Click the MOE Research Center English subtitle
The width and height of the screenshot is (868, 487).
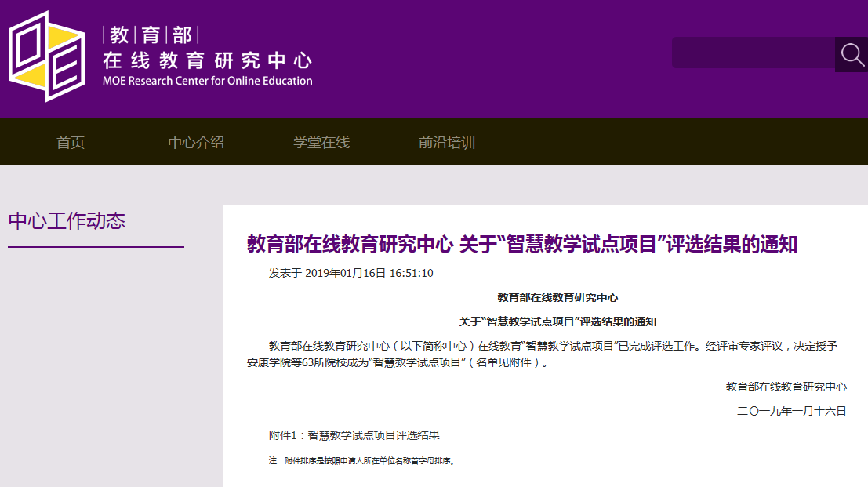click(x=207, y=81)
